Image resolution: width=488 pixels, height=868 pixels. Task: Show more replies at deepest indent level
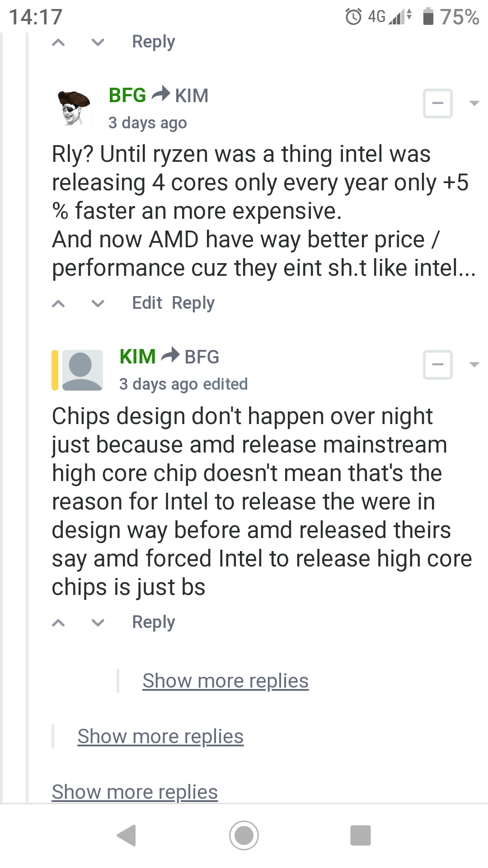coord(225,681)
